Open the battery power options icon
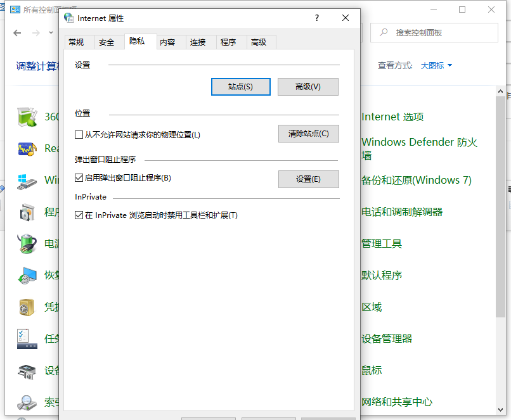 [x=27, y=244]
